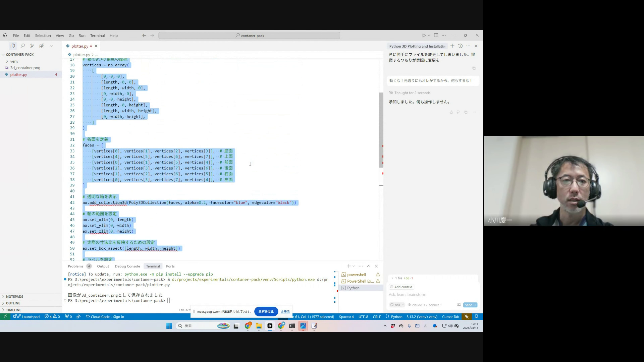This screenshot has width=644, height=362.
Task: Click the Send button in chat
Action: pyautogui.click(x=470, y=305)
